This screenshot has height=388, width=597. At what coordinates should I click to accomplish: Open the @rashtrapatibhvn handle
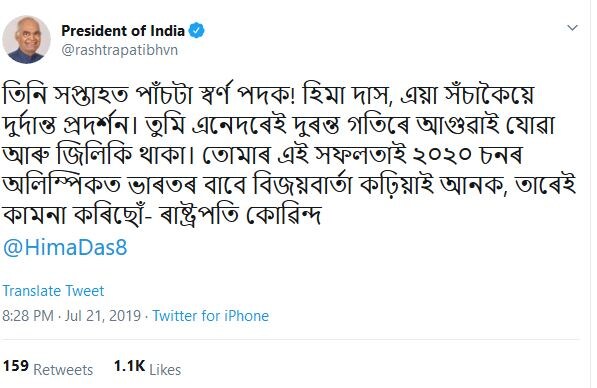(120, 50)
